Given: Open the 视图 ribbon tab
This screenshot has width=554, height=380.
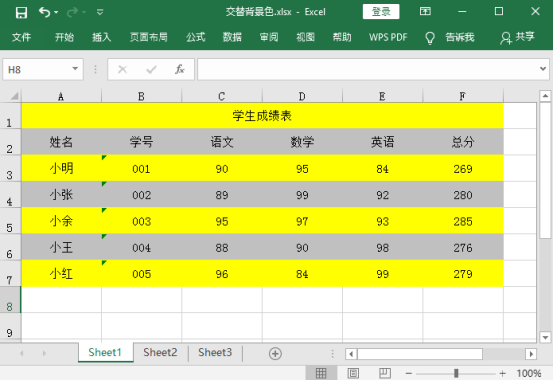Looking at the screenshot, I should [x=305, y=37].
